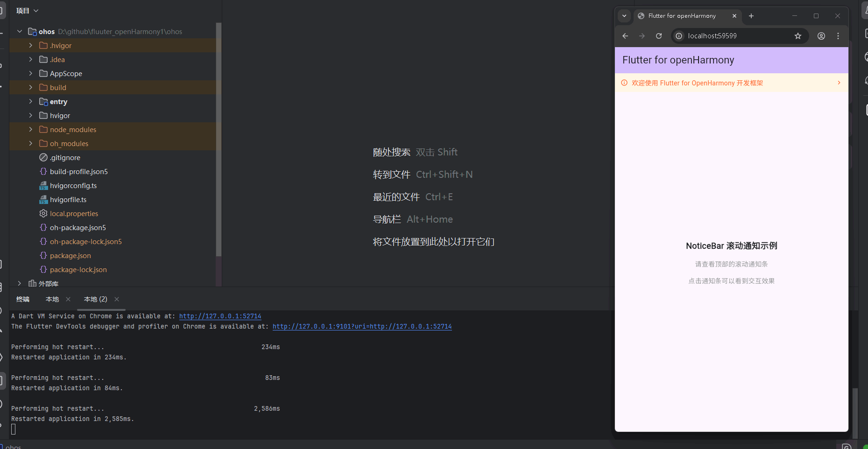868x449 pixels.
Task: Click the ohos status bar item
Action: pyautogui.click(x=14, y=447)
